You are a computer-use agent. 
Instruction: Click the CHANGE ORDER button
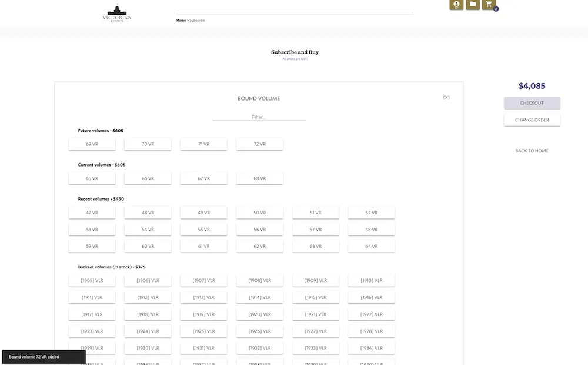pos(532,119)
